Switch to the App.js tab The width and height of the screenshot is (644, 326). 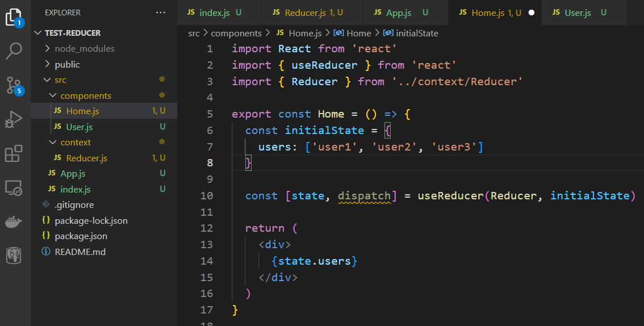pos(406,12)
